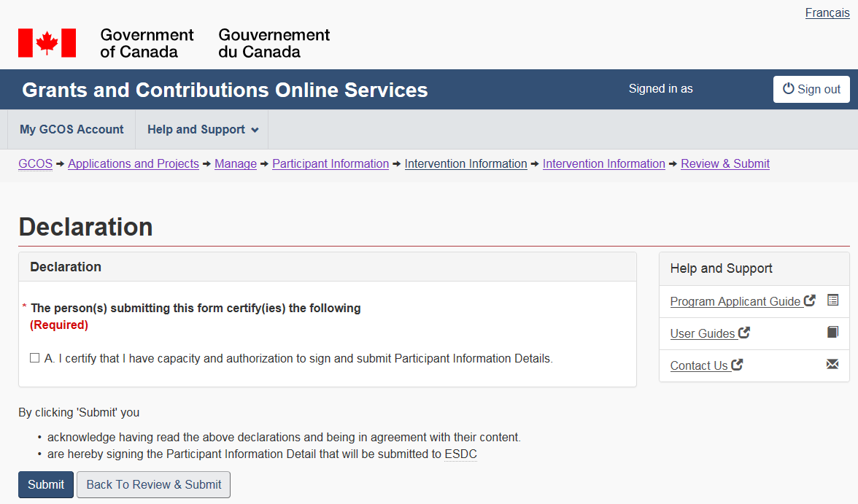The height and width of the screenshot is (504, 858).
Task: Check the declaration A certification checkbox
Action: click(x=34, y=358)
